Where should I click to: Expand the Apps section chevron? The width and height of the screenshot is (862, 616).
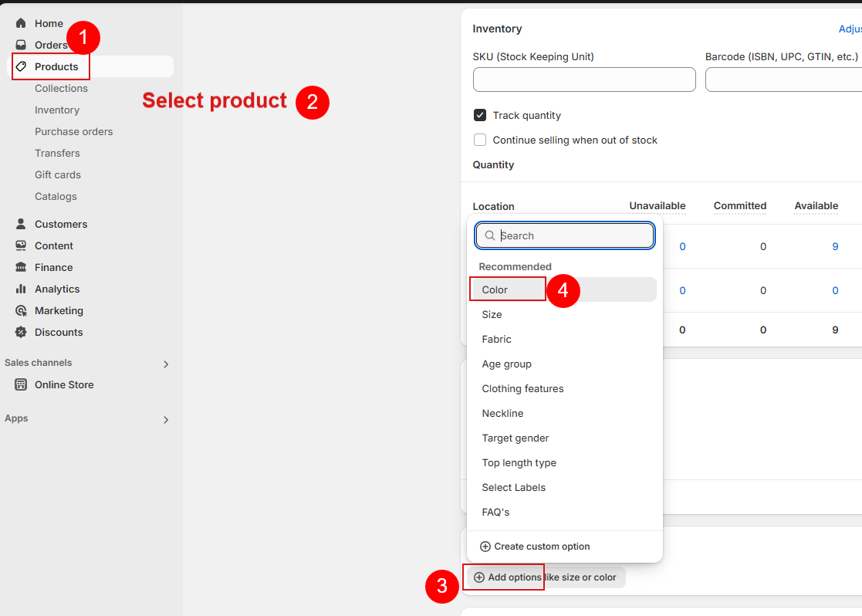pos(165,420)
